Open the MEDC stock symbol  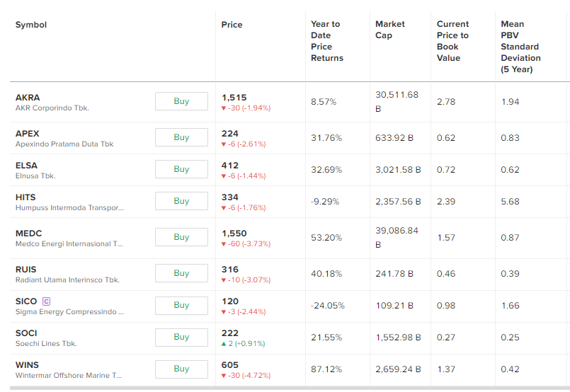click(x=29, y=234)
